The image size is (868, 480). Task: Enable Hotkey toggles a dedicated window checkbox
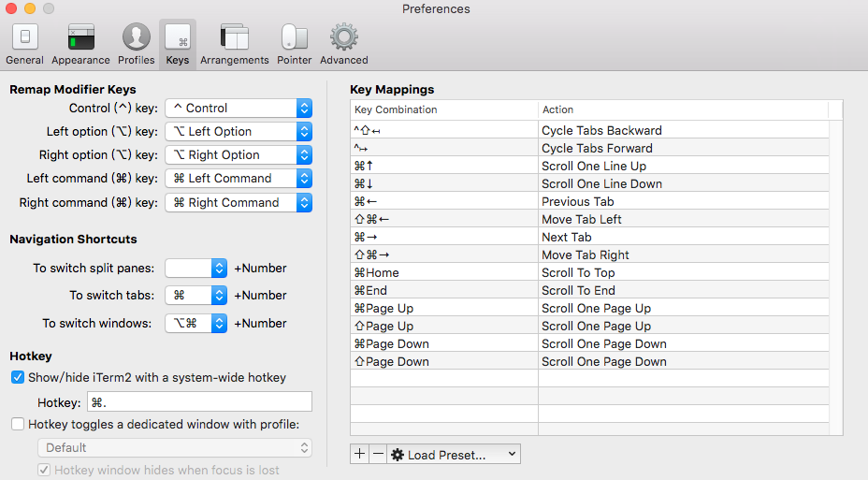(18, 424)
